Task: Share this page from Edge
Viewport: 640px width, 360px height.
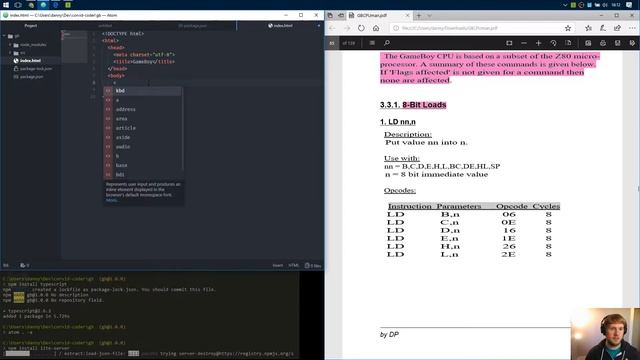Action: [x=617, y=28]
